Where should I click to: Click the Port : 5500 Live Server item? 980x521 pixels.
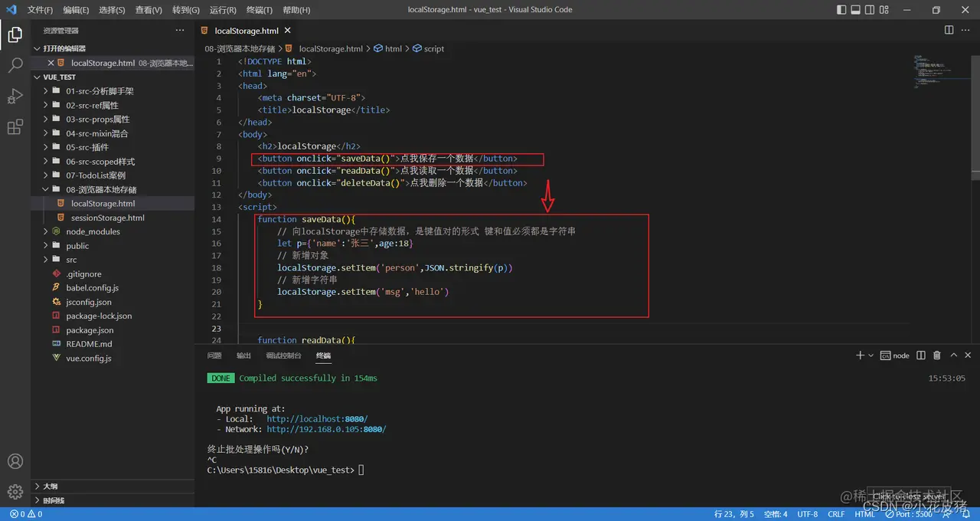(910, 514)
